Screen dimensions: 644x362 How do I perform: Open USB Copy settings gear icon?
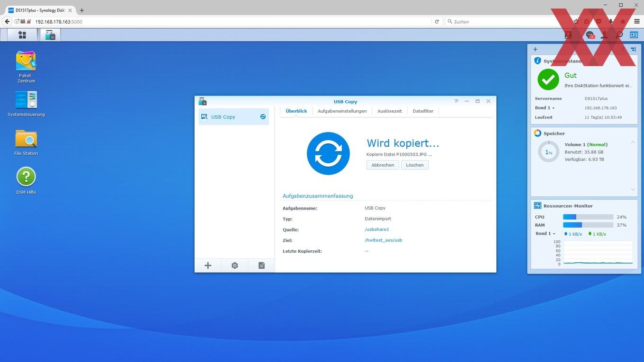[234, 265]
